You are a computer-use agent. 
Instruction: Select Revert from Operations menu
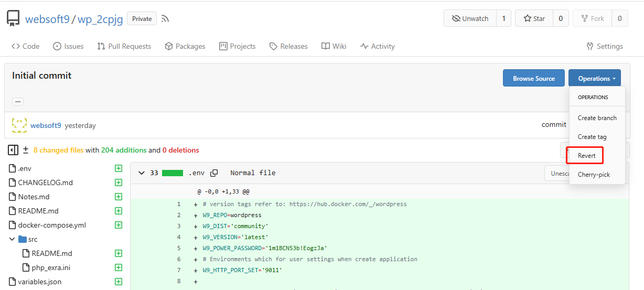587,156
